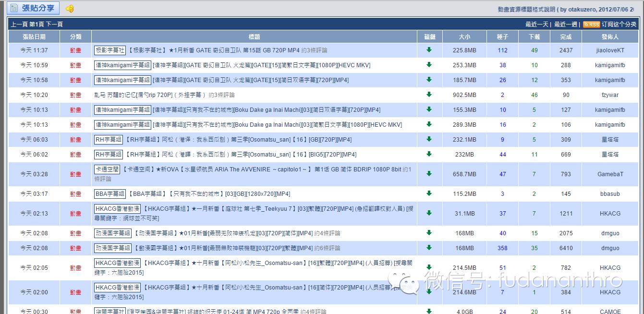
Task: Click magnet arrow for ARIA The AVVENIRE row
Action: tap(429, 173)
